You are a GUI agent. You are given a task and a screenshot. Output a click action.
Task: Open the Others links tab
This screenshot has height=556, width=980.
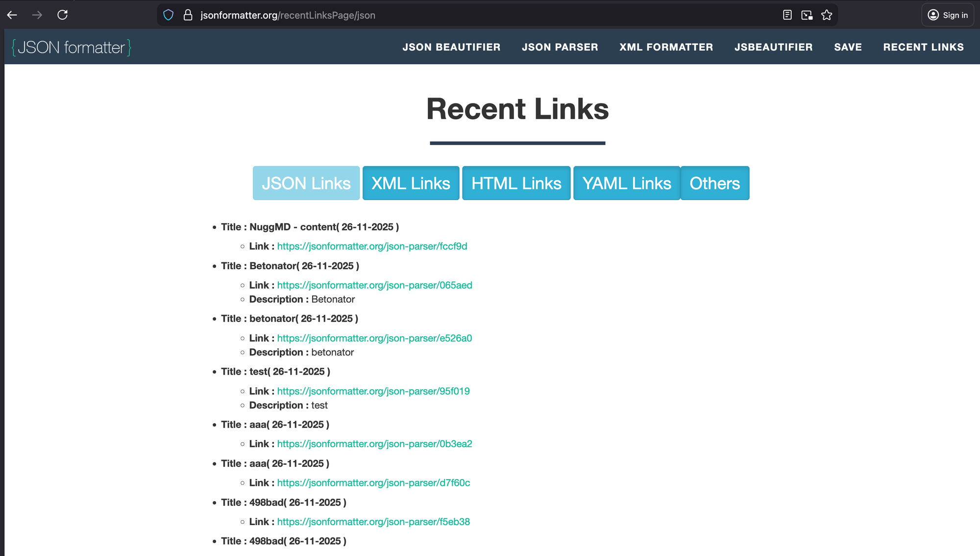pos(714,183)
